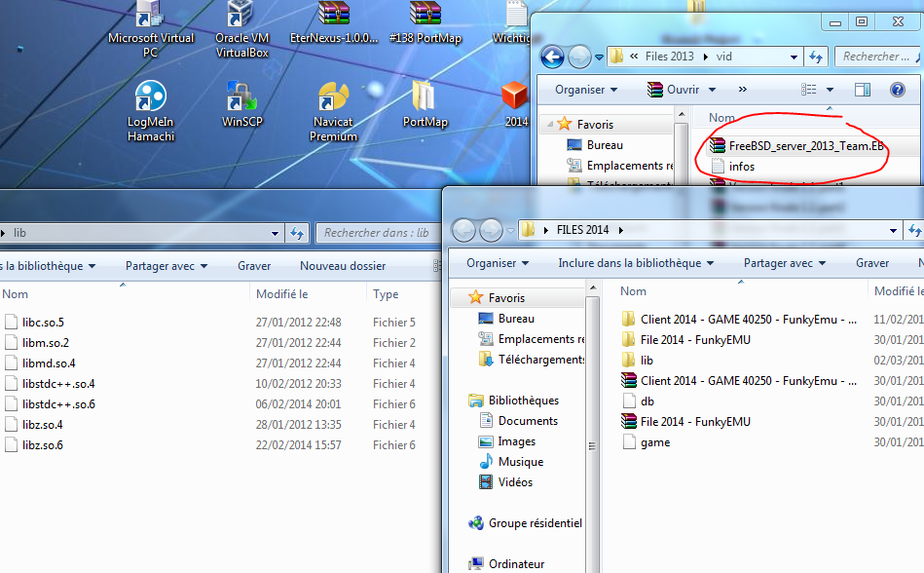Screen dimensions: 924x573
Task: Open Partager avec menu in the lib window
Action: click(x=166, y=266)
